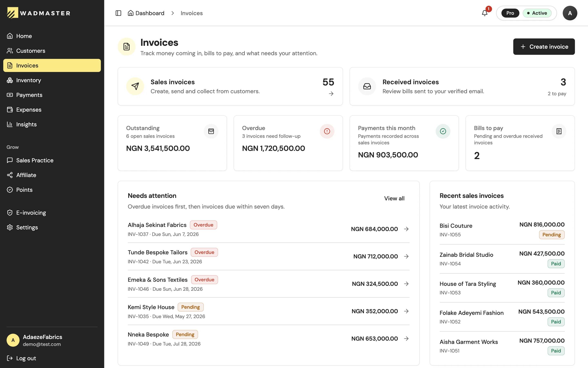This screenshot has height=368, width=588.
Task: Click the Overdue alert icon
Action: pos(327,131)
